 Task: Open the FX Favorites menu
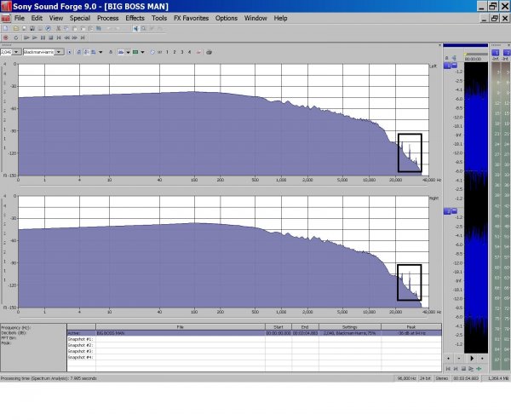click(x=191, y=18)
